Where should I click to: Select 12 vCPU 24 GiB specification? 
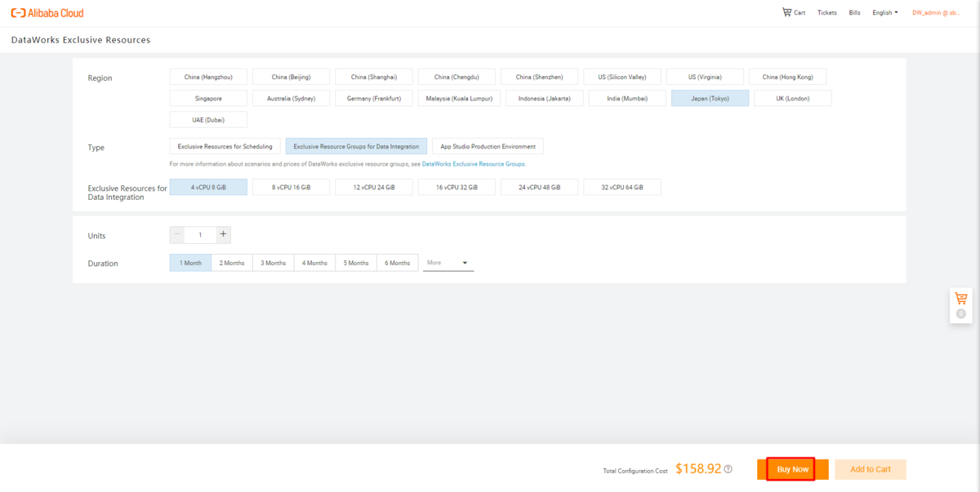click(x=374, y=187)
